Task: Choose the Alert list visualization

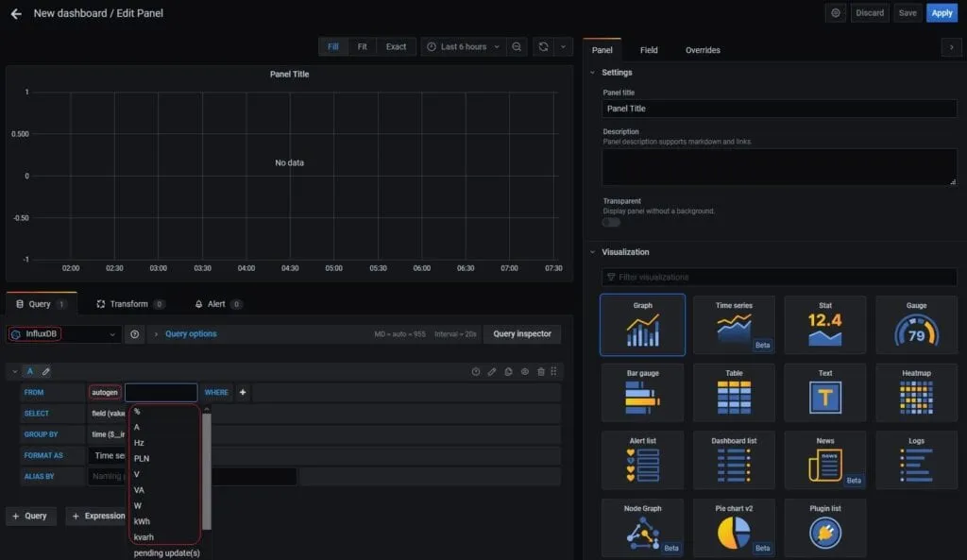Action: coord(642,461)
